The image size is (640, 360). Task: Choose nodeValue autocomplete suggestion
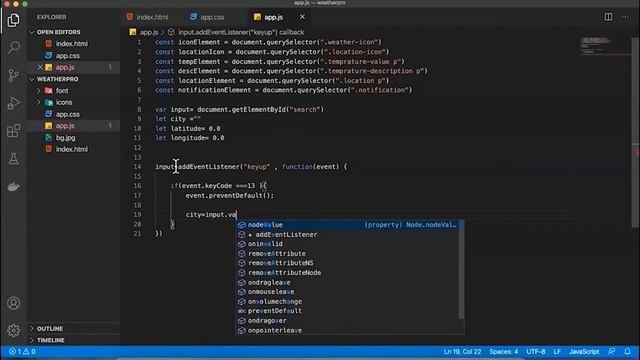coord(348,225)
